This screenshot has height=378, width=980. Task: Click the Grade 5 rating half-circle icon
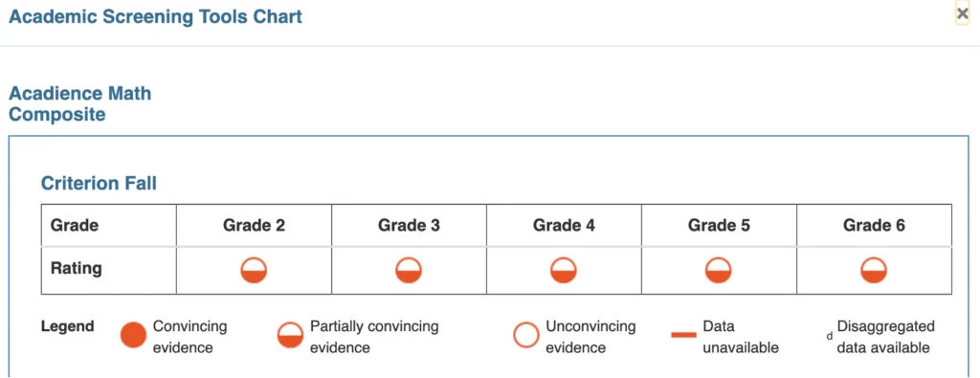(719, 271)
